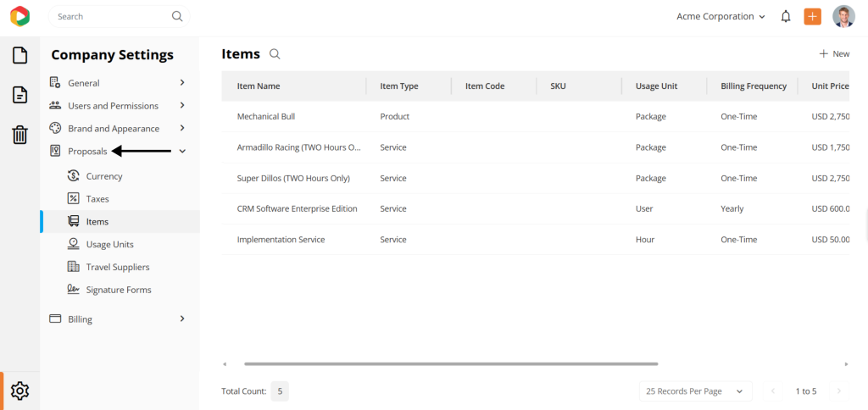Click the Company Settings heading
This screenshot has height=410, width=868.
113,55
